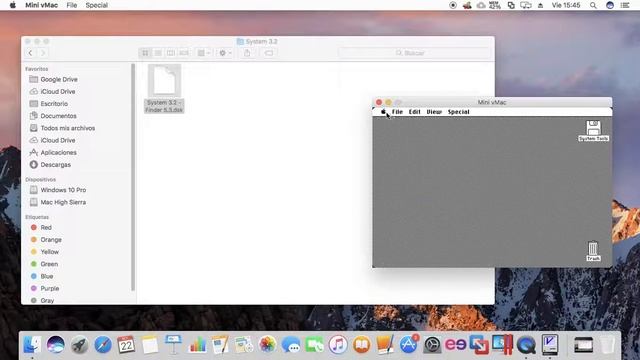Open Documentos in Finder sidebar
640x360 pixels.
(53, 116)
